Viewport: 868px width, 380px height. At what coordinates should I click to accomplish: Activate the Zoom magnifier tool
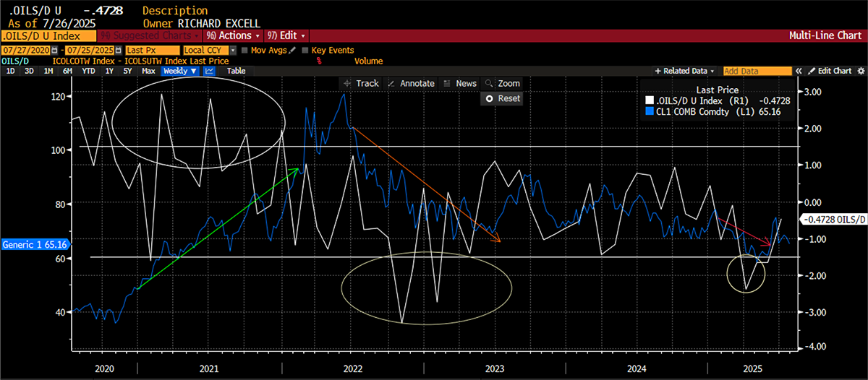point(503,83)
